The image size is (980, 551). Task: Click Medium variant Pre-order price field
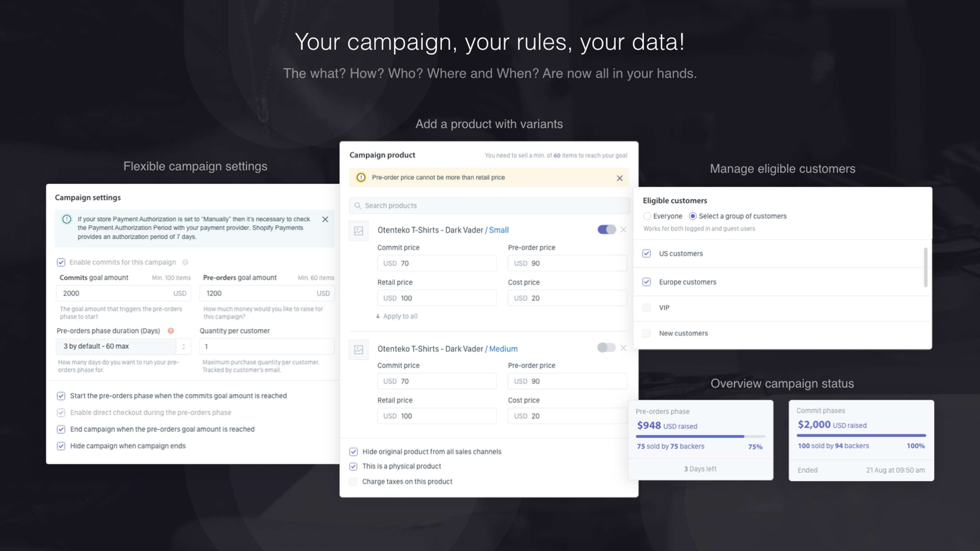[567, 381]
